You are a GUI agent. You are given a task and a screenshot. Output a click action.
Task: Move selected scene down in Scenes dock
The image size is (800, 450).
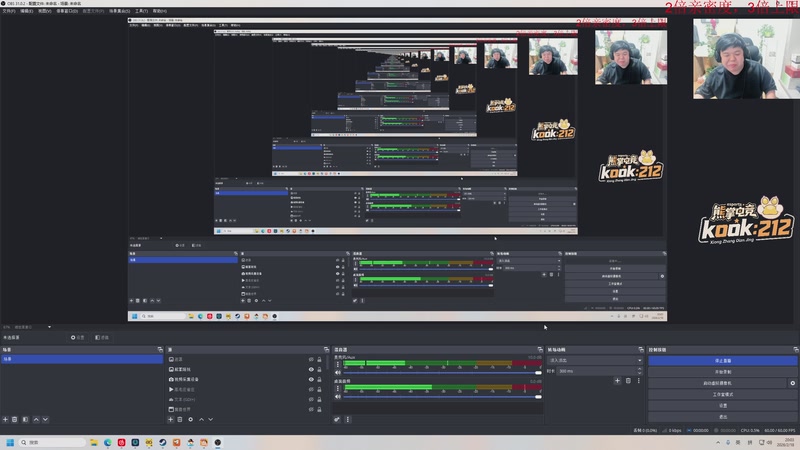click(x=45, y=419)
